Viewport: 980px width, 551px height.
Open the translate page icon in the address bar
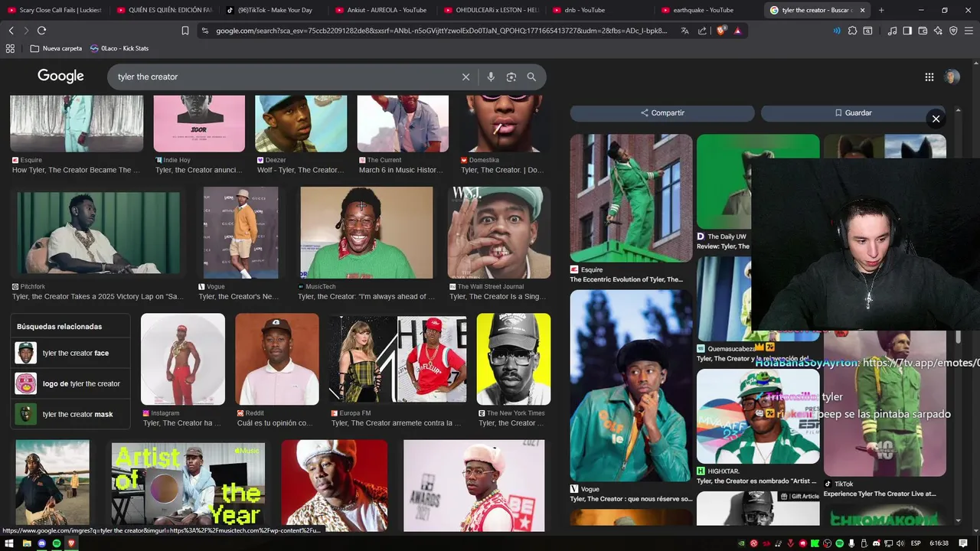tap(684, 31)
